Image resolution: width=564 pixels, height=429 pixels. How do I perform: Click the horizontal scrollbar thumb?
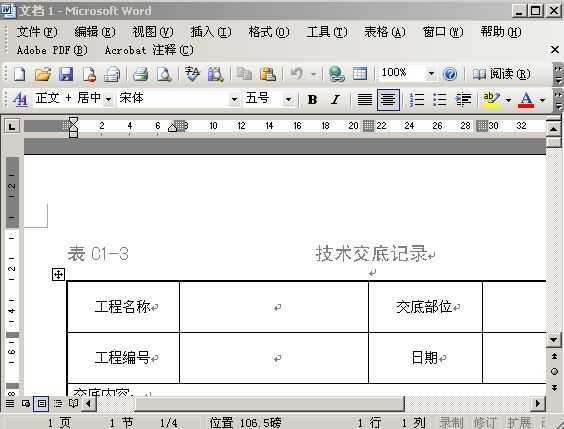pyautogui.click(x=269, y=403)
